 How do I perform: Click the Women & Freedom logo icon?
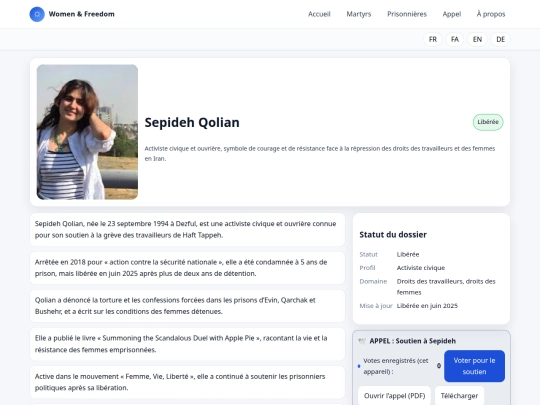37,14
